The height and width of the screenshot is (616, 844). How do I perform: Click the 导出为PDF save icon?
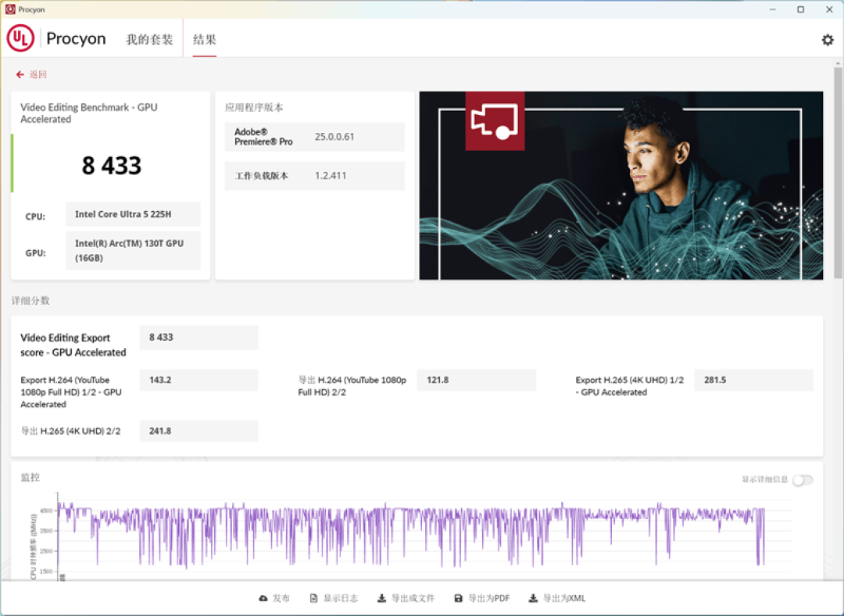[x=459, y=598]
